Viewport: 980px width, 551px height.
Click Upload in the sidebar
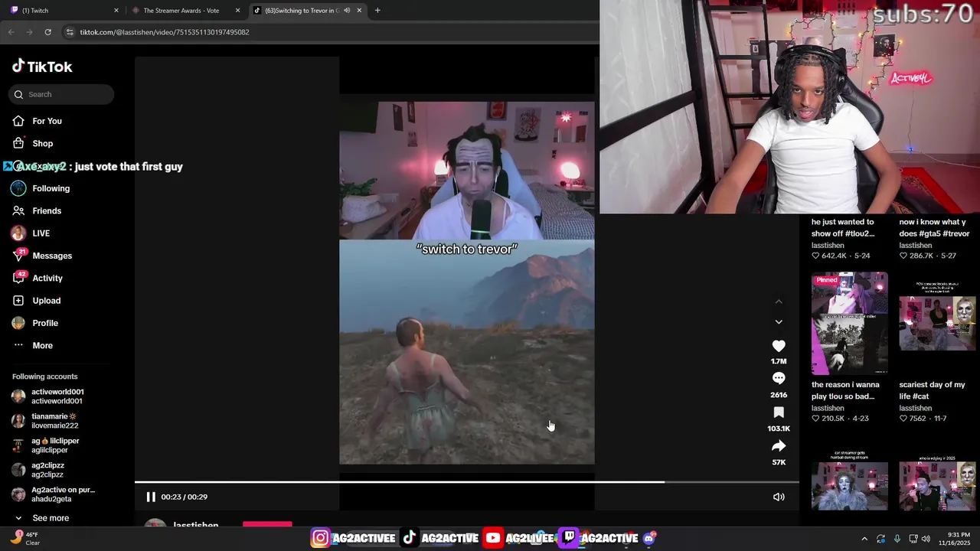[x=36, y=301]
